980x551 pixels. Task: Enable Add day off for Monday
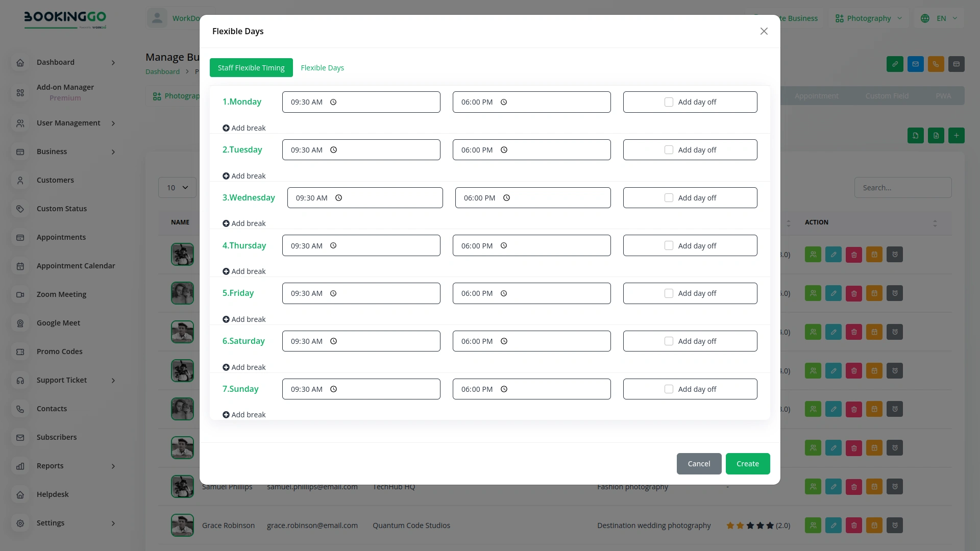[669, 102]
